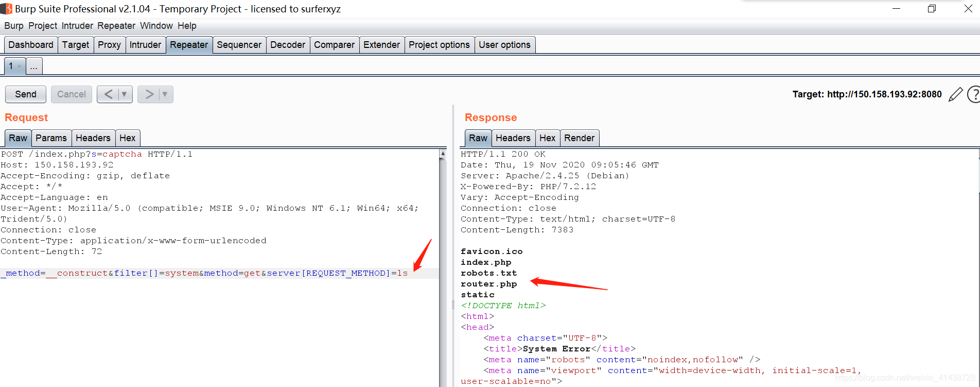Screen dimensions: 980x387
Task: Open the Burp menu
Action: [x=14, y=26]
